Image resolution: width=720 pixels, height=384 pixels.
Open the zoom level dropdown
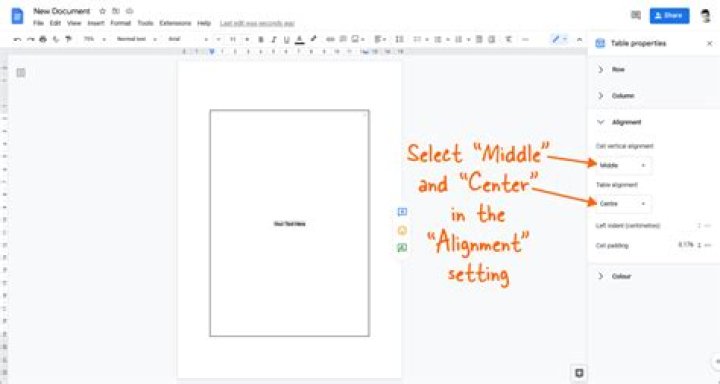click(x=94, y=40)
